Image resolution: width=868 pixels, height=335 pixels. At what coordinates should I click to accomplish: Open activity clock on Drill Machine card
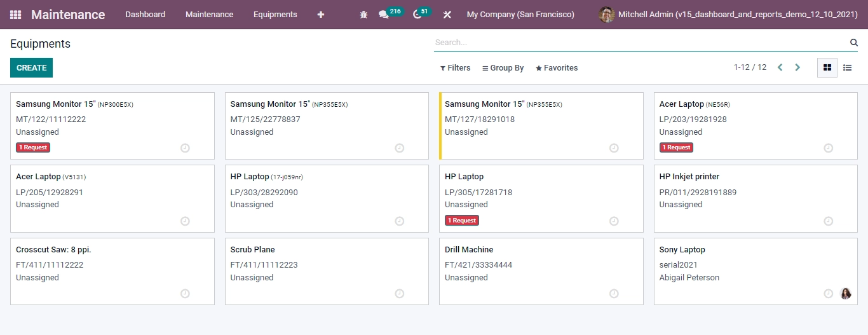pyautogui.click(x=614, y=294)
